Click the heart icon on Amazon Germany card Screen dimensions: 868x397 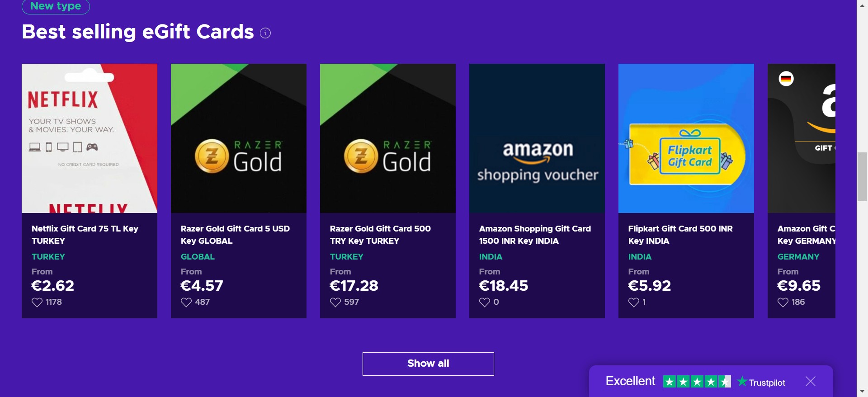(x=783, y=302)
